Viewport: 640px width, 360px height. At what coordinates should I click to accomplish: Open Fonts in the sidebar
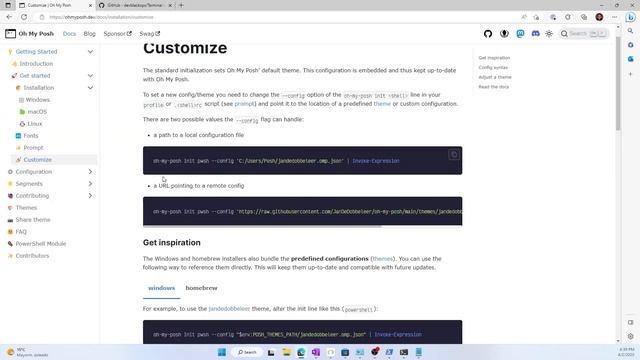(x=31, y=136)
